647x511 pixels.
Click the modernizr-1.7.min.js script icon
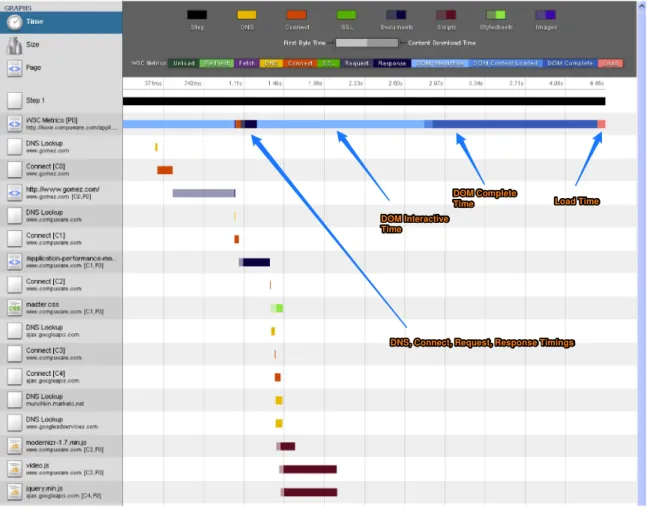(14, 446)
